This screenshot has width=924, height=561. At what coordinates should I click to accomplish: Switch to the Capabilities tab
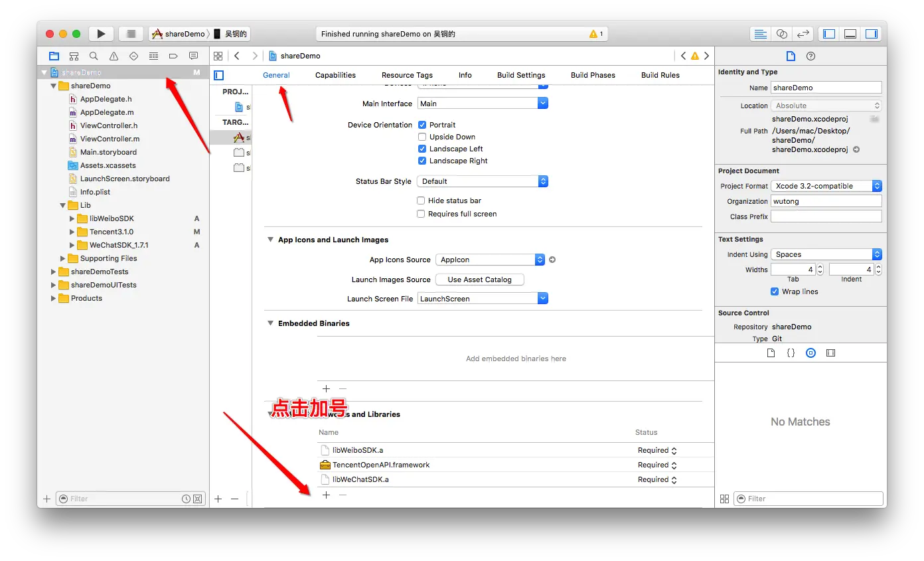point(335,75)
